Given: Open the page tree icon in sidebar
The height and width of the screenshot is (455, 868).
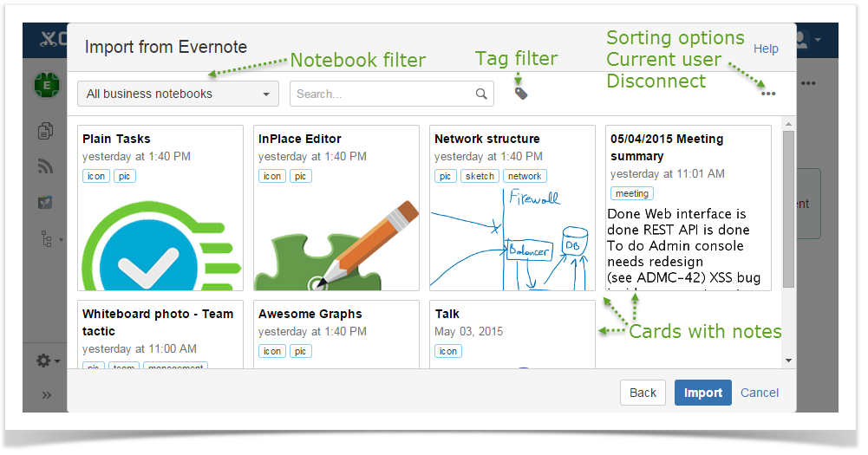Looking at the screenshot, I should pos(47,238).
